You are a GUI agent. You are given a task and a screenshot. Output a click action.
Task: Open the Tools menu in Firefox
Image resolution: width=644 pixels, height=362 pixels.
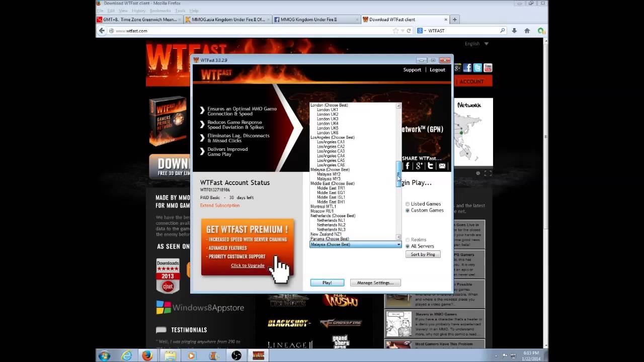pos(180,11)
